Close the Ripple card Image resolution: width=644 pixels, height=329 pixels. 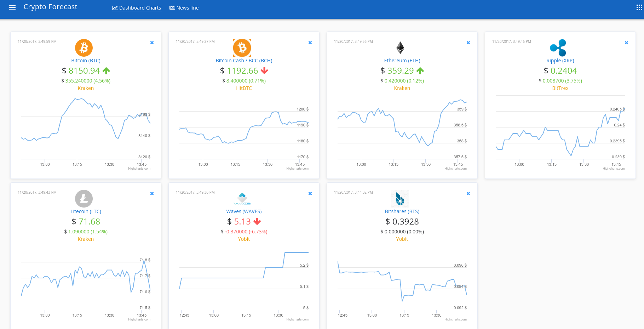(x=626, y=42)
